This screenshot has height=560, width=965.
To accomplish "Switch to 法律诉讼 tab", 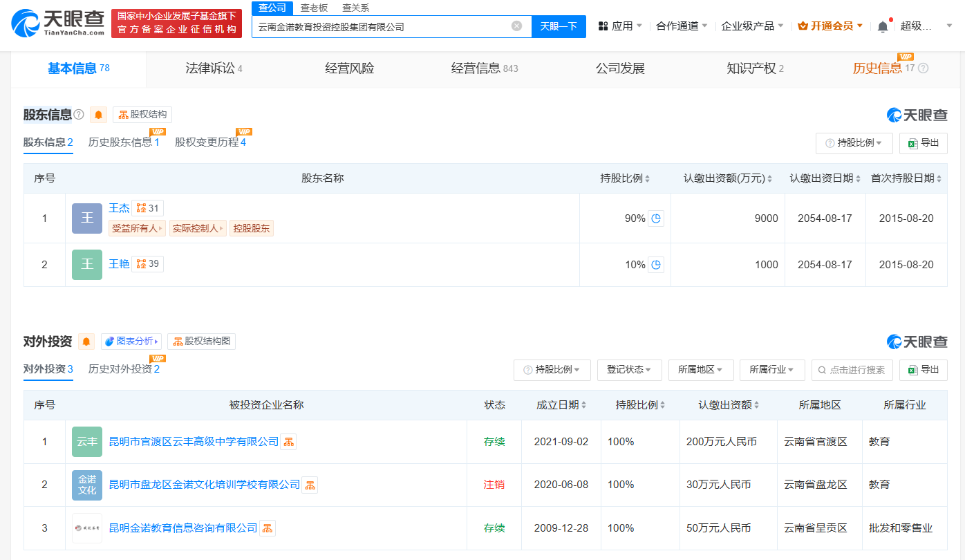I will coord(214,68).
